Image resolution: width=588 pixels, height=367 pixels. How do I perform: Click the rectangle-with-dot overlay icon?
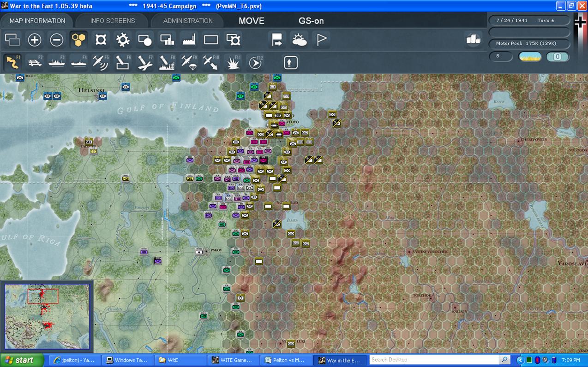tap(145, 40)
